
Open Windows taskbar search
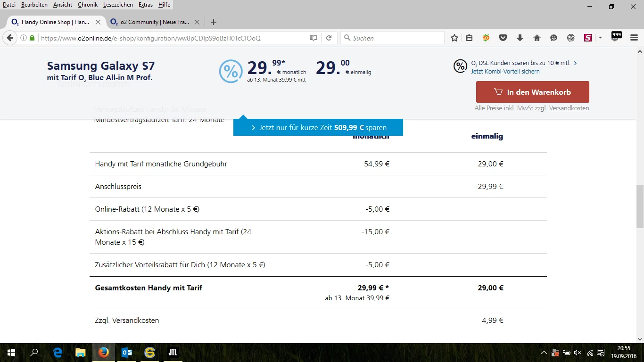(x=34, y=353)
